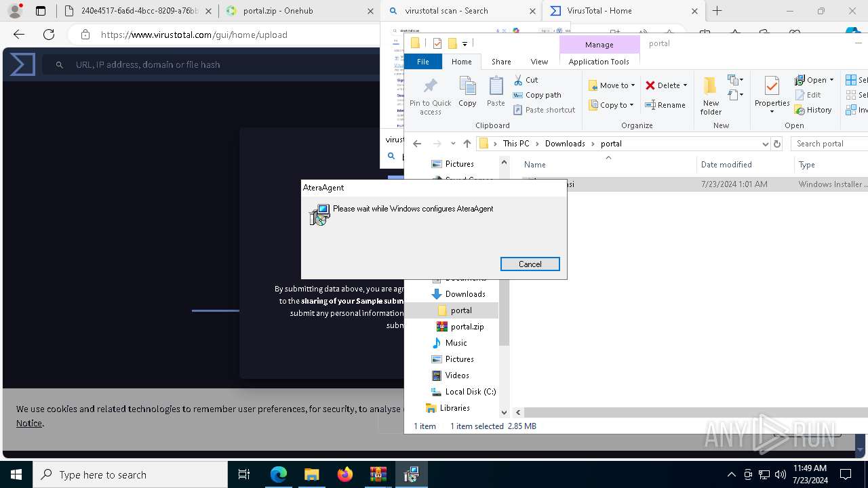This screenshot has width=868, height=488.
Task: Open the Application Tools tab
Action: click(x=599, y=62)
